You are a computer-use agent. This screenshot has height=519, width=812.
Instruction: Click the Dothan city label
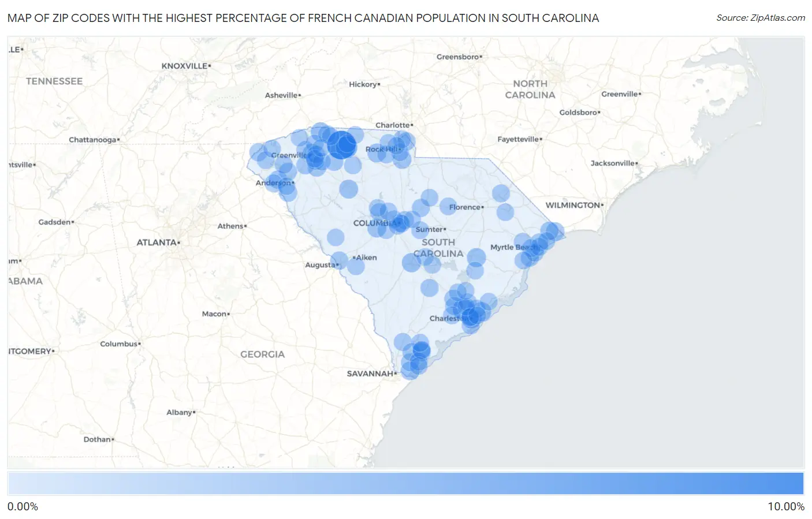pos(99,439)
